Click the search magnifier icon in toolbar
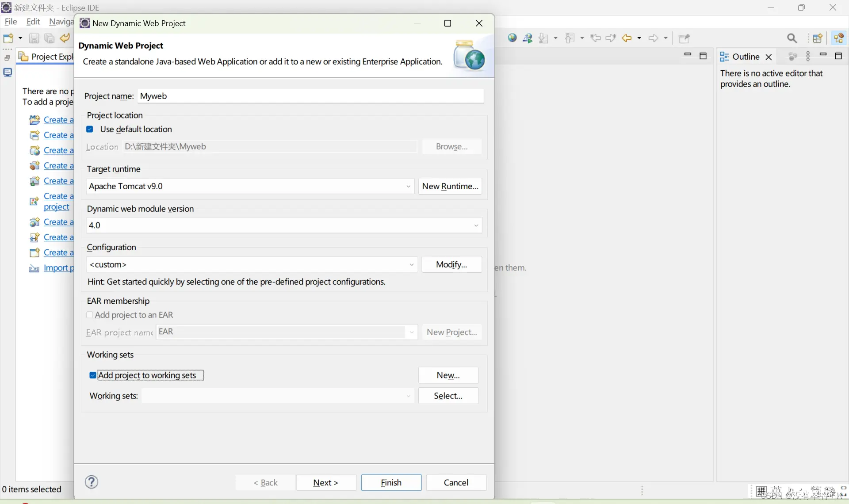The width and height of the screenshot is (849, 504). [792, 38]
